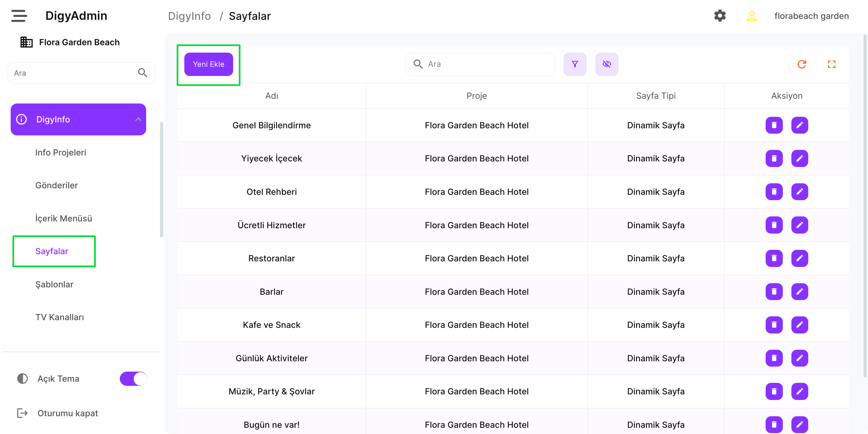This screenshot has height=434, width=868.
Task: Click the user profile icon
Action: point(751,16)
